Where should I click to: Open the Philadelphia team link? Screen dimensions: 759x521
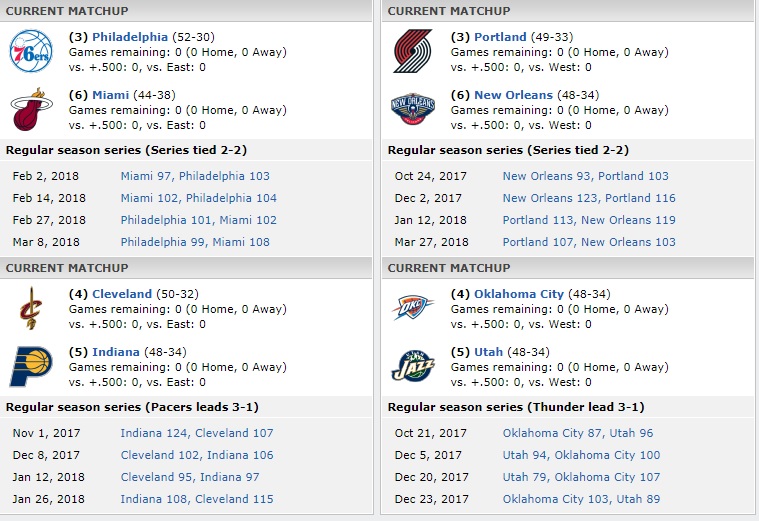[x=130, y=37]
